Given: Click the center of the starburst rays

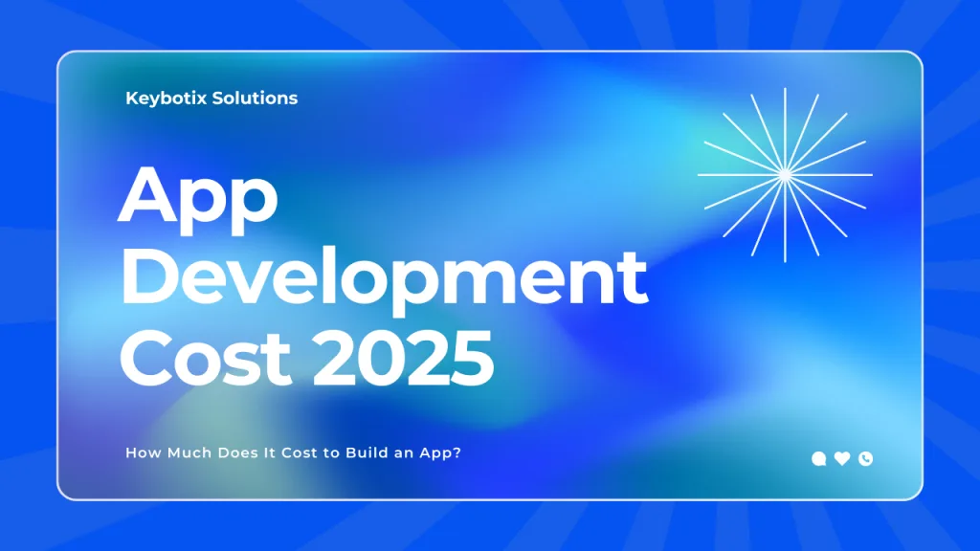Looking at the screenshot, I should click(787, 175).
